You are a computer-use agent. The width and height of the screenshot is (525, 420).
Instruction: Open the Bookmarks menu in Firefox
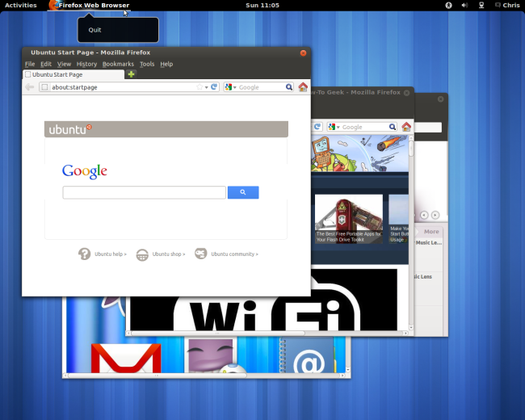pos(118,64)
